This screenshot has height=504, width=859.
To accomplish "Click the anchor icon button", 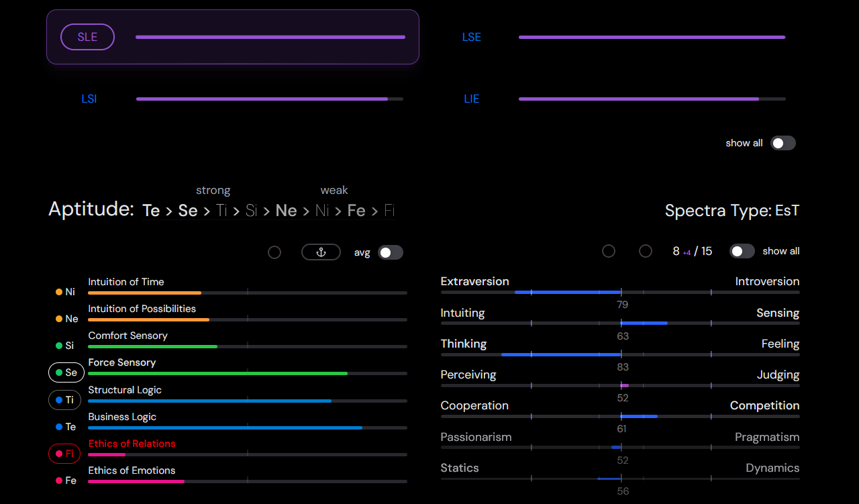I will pos(321,252).
